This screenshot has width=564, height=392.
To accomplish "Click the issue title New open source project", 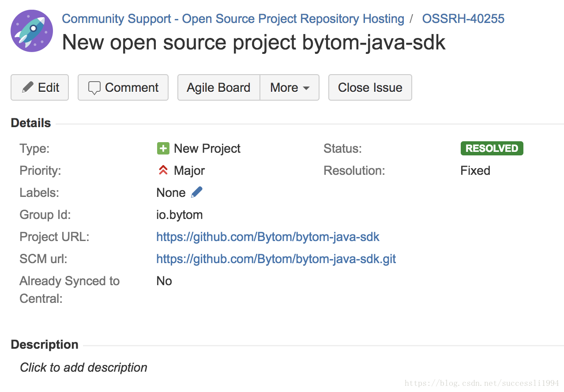I will [254, 42].
